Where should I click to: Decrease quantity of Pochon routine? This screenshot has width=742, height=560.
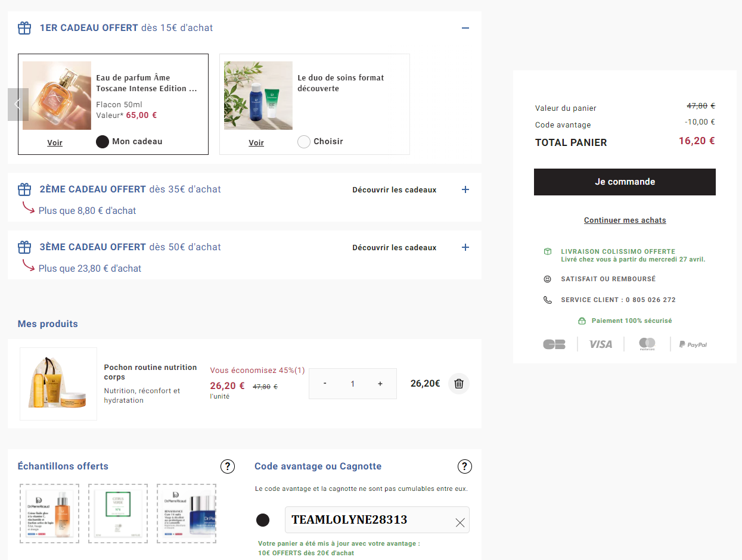(325, 384)
